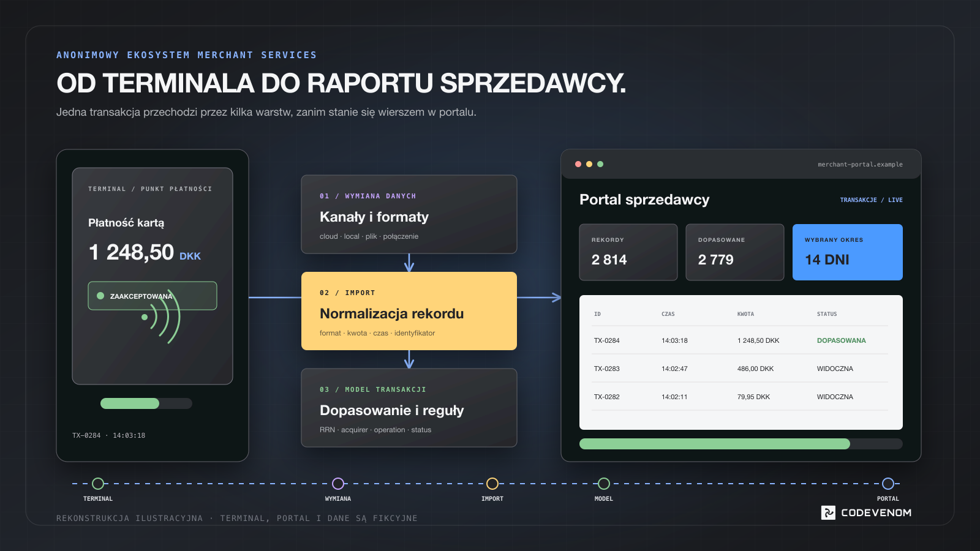Click the KWOTA column header
This screenshot has width=980, height=551.
(x=745, y=314)
